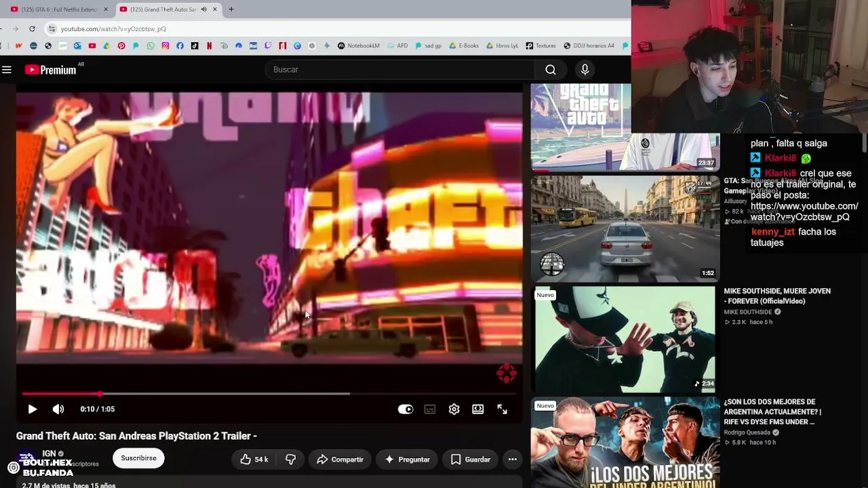868x488 pixels.
Task: Open the WhatsApp bookmark icon
Action: 151,46
